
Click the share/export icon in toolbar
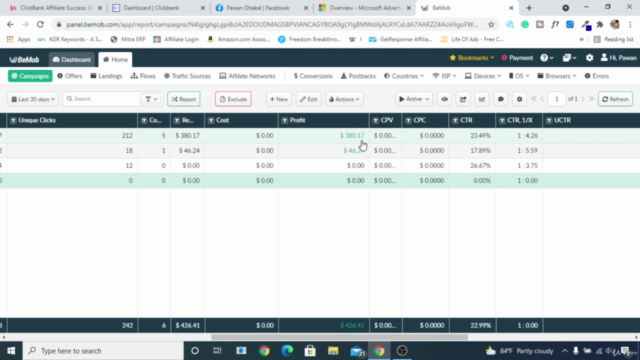click(x=463, y=99)
